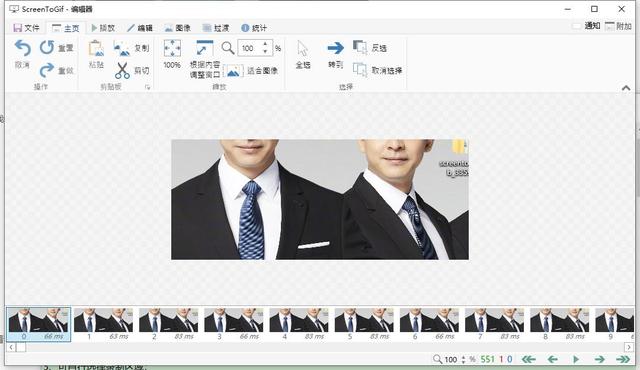Open the Extras (附加) button
Screen dimensions: 640x370
pyautogui.click(x=618, y=26)
